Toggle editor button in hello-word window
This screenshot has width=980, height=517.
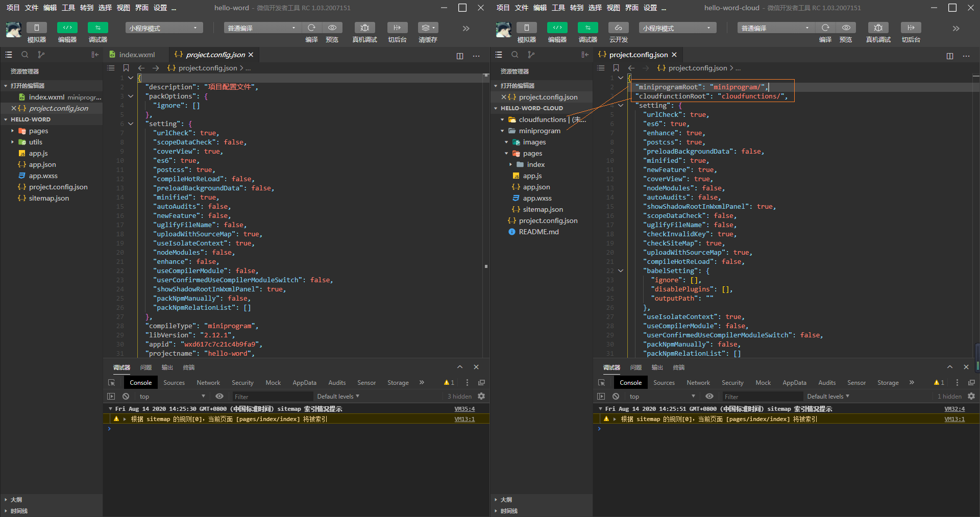(67, 28)
